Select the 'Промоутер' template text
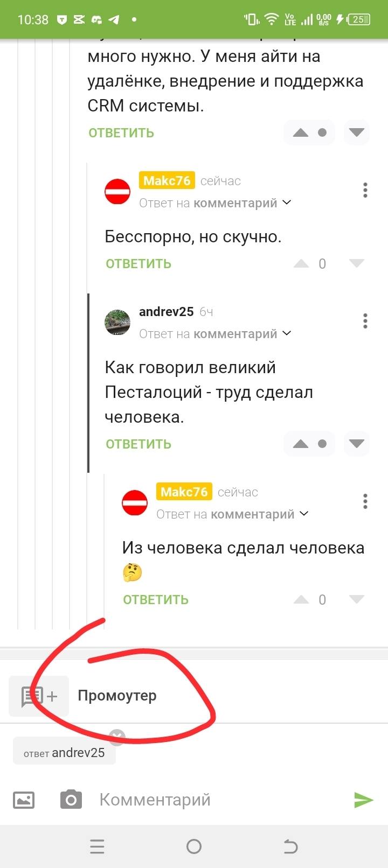This screenshot has height=868, width=388. point(117,696)
